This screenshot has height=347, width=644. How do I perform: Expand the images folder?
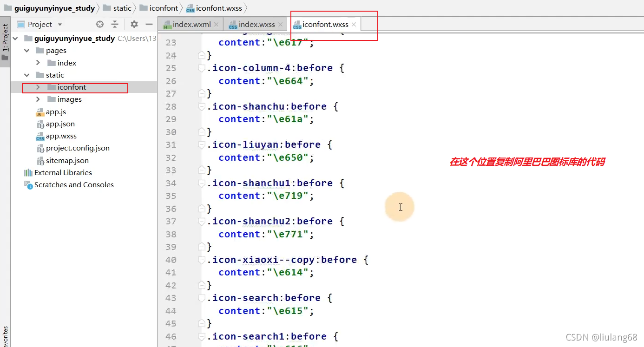(38, 99)
